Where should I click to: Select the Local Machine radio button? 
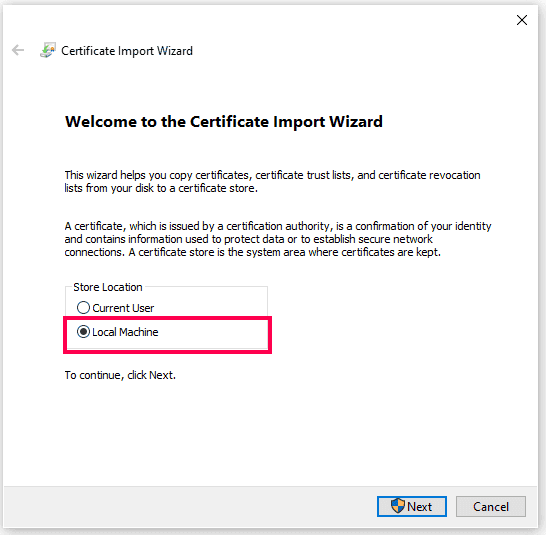point(83,332)
